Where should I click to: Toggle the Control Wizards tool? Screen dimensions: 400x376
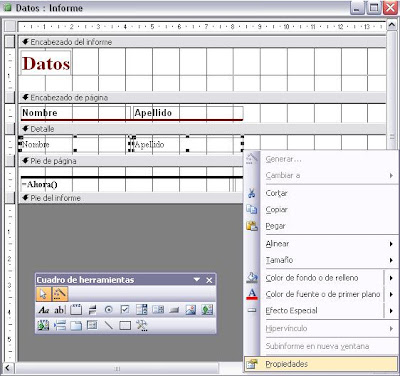tap(60, 294)
